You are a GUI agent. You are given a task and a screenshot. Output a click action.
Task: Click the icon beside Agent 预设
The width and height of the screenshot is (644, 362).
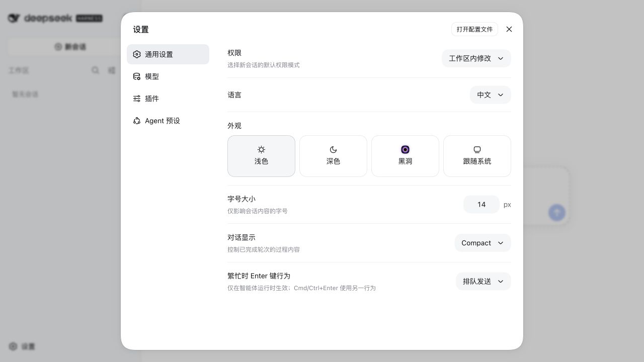137,121
